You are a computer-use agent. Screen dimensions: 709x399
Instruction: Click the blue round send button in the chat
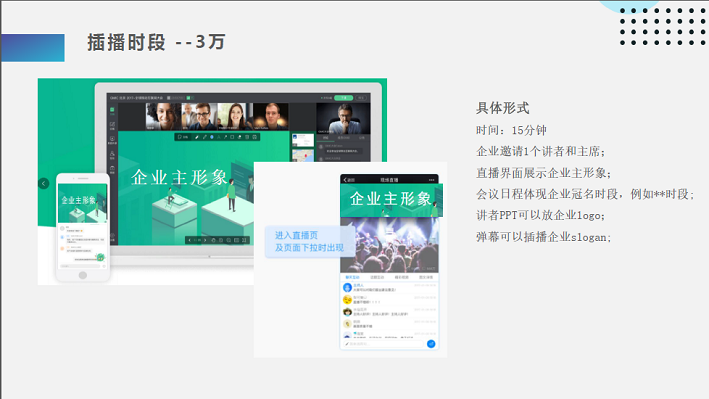(x=431, y=344)
